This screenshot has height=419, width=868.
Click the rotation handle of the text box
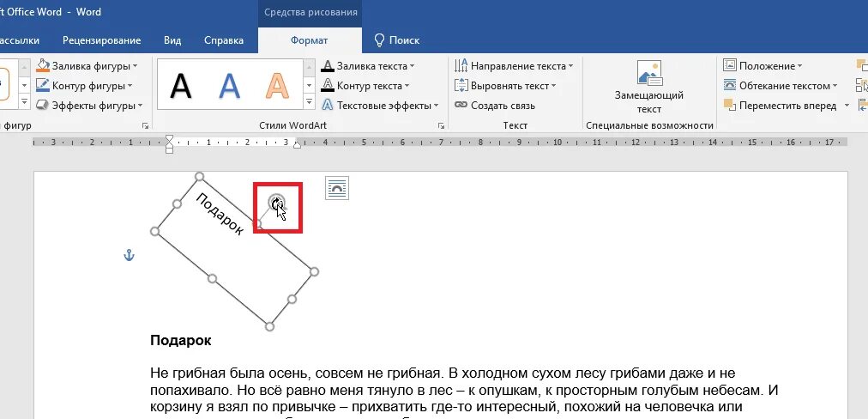click(274, 202)
